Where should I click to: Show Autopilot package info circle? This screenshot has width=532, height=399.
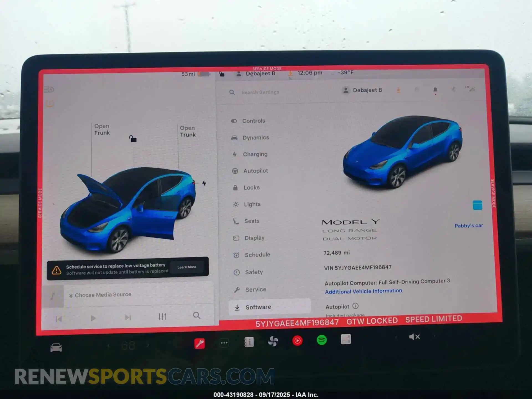(355, 306)
